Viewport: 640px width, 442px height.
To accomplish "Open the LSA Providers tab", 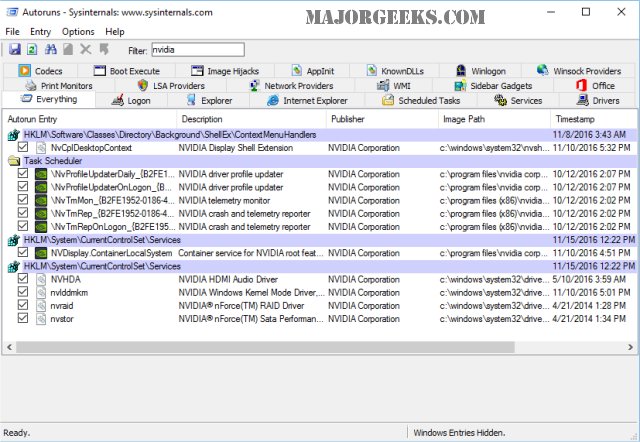I will pos(171,86).
